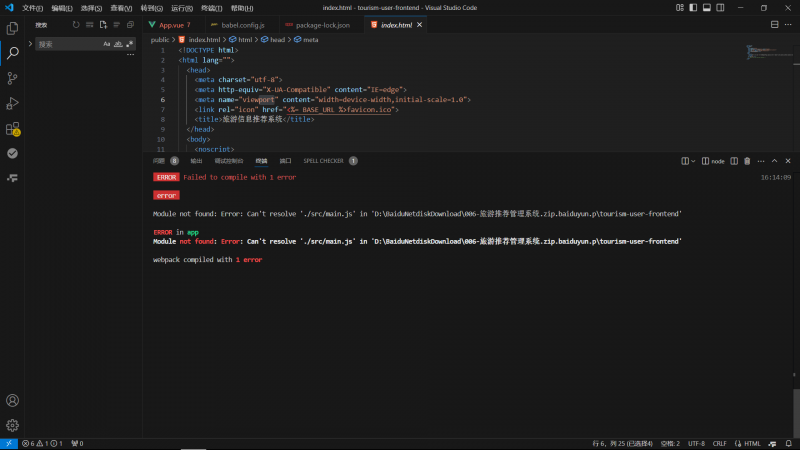Click refresh search results icon

(x=76, y=24)
